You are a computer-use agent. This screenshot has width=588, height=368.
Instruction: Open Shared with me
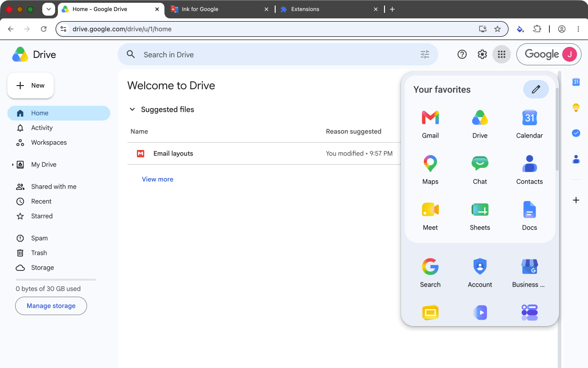click(x=59, y=187)
